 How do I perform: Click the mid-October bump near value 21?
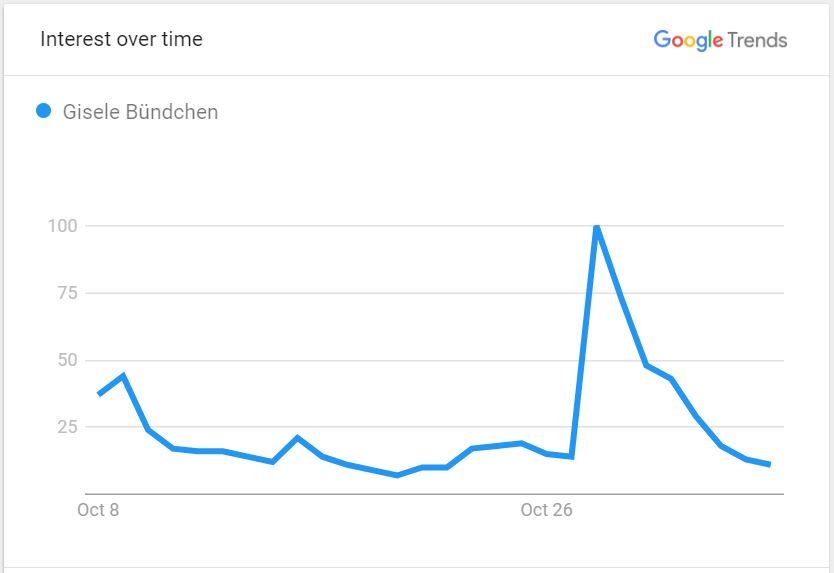coord(297,437)
